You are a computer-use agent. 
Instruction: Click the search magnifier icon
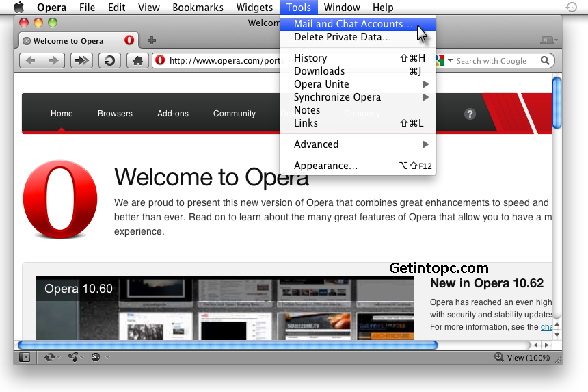click(545, 60)
